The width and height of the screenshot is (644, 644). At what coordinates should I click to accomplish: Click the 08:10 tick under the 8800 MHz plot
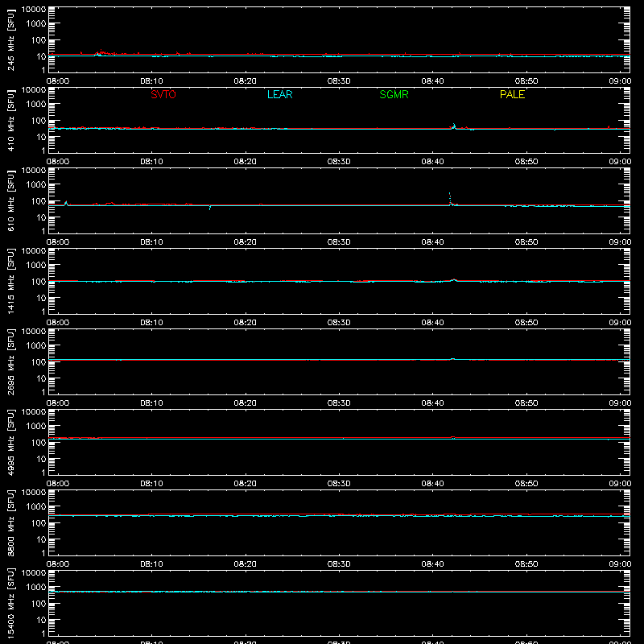(151, 564)
